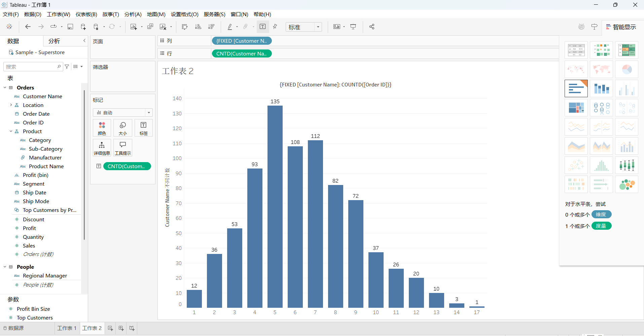The height and width of the screenshot is (336, 644).
Task: Click the new worksheet tab button
Action: coord(110,328)
